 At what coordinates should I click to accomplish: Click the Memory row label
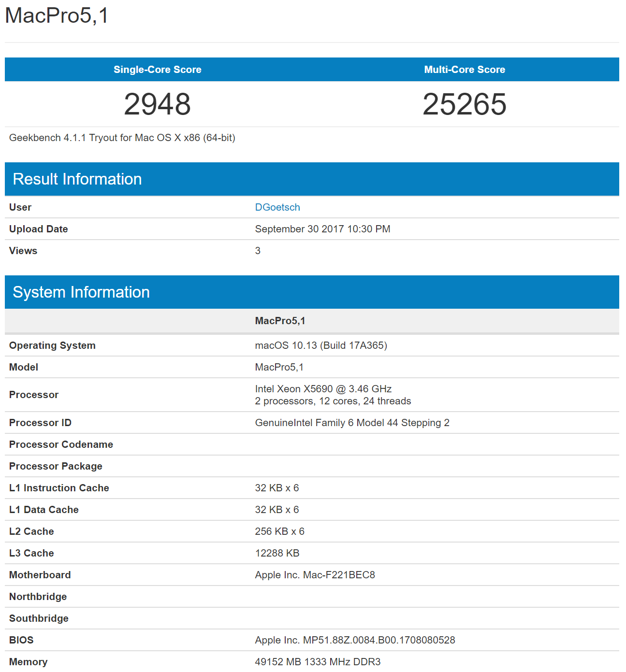29,662
